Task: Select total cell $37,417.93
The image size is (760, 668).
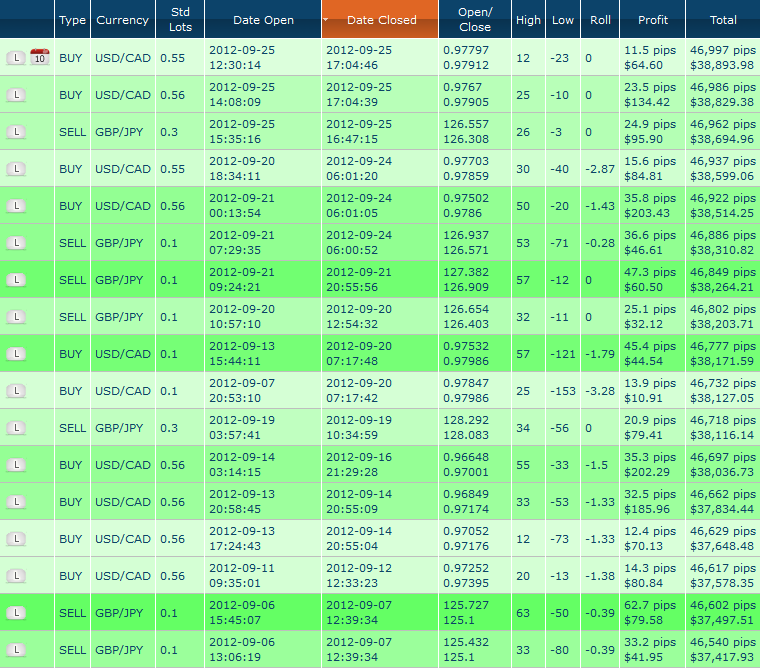Action: [x=723, y=650]
